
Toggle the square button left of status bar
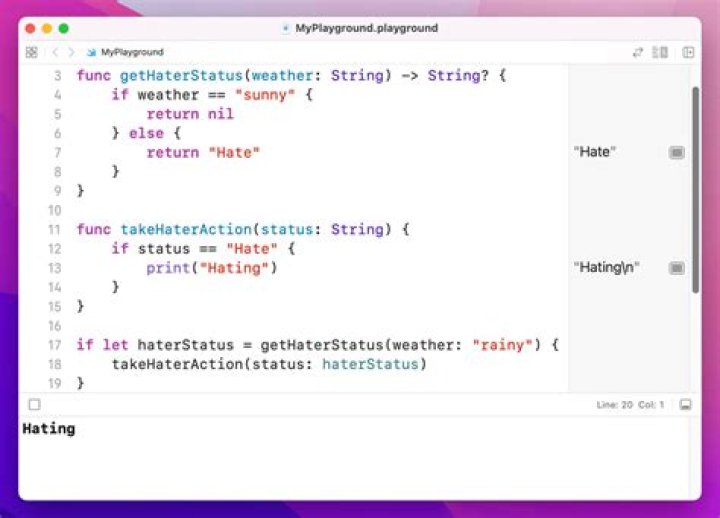(34, 405)
